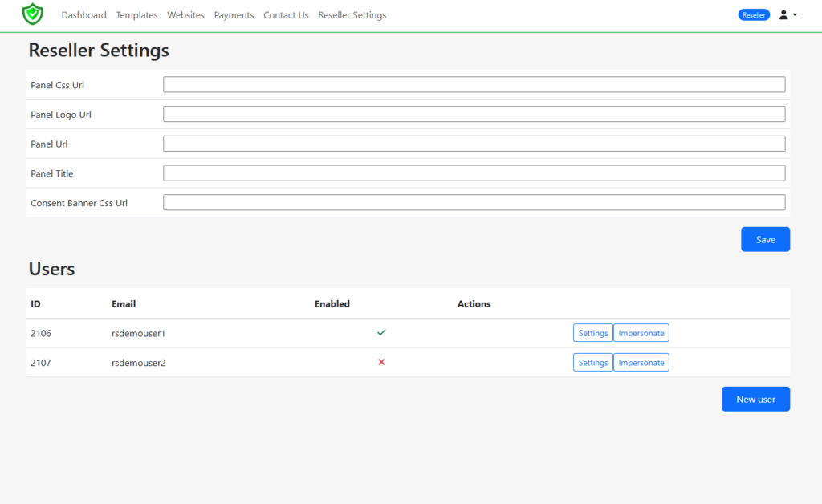
Task: Open Reseller Settings from the navbar
Action: [352, 15]
